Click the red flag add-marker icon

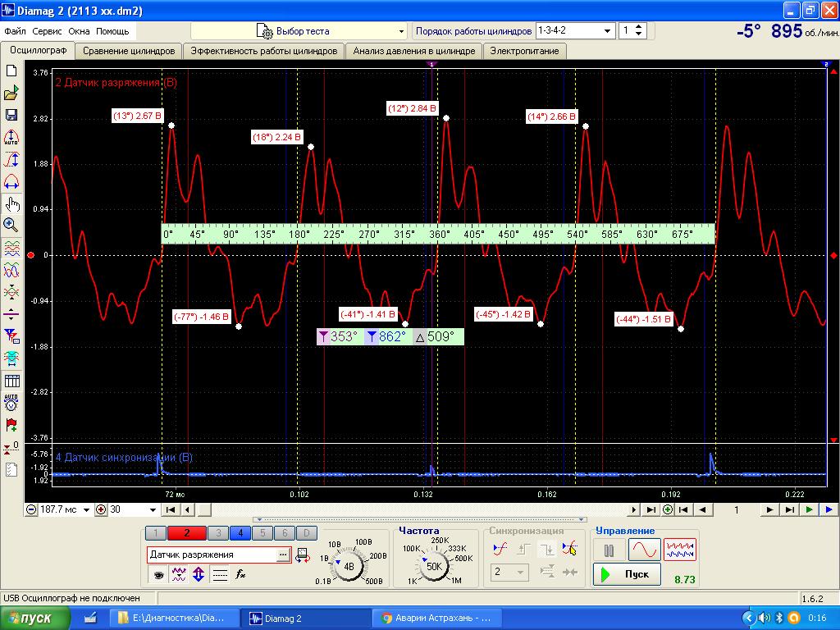[11, 425]
